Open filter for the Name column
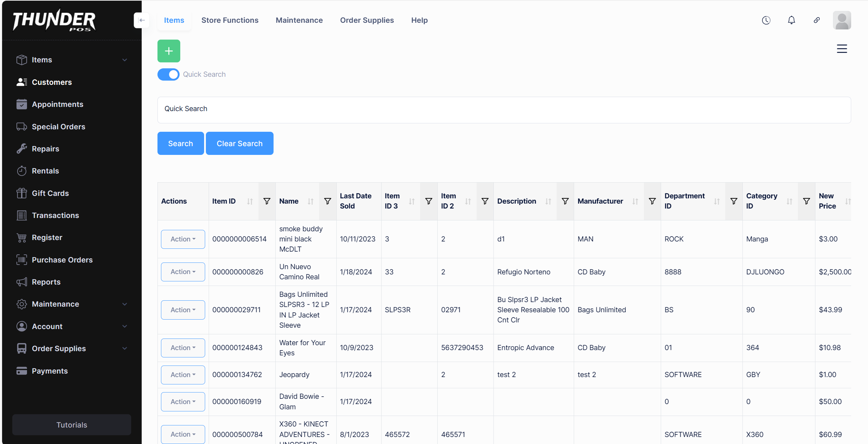This screenshot has height=444, width=868. pyautogui.click(x=328, y=201)
